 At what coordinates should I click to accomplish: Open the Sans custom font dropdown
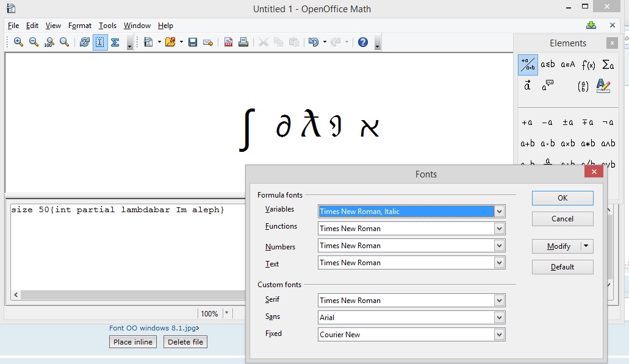click(x=500, y=318)
